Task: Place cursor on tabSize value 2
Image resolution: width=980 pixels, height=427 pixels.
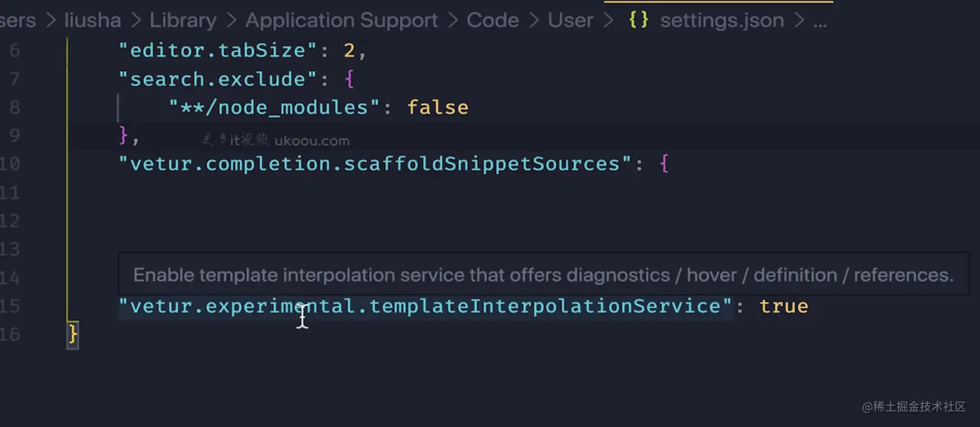Action: pyautogui.click(x=349, y=51)
